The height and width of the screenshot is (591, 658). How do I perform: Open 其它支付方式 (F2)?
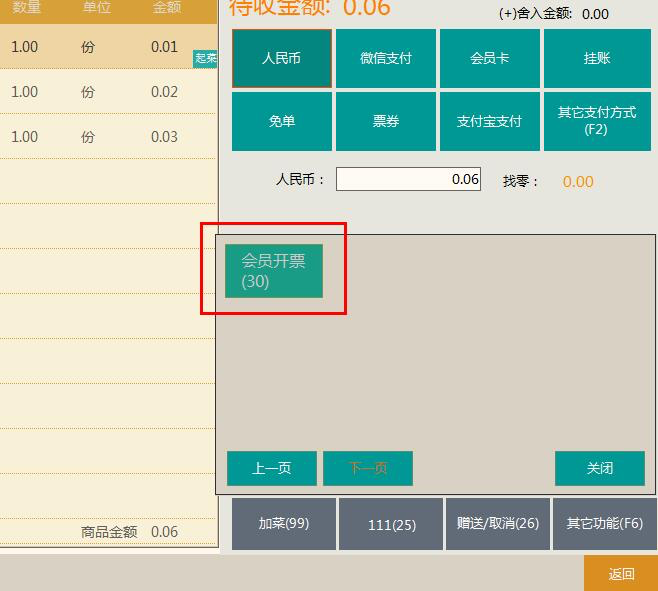click(x=596, y=121)
